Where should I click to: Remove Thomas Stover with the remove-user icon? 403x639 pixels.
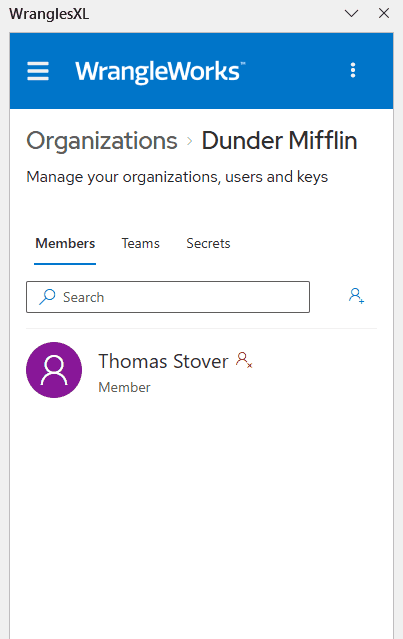click(244, 360)
